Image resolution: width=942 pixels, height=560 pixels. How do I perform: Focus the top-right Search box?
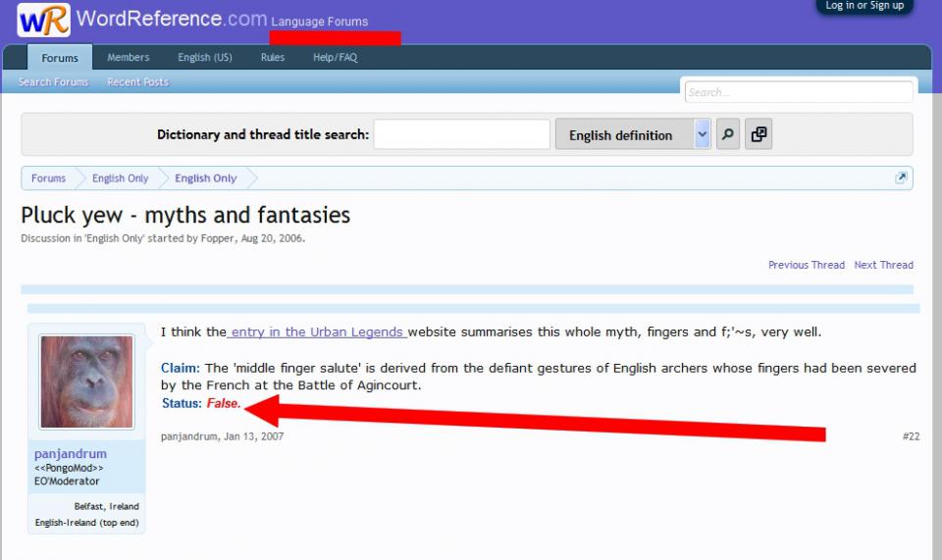click(798, 92)
